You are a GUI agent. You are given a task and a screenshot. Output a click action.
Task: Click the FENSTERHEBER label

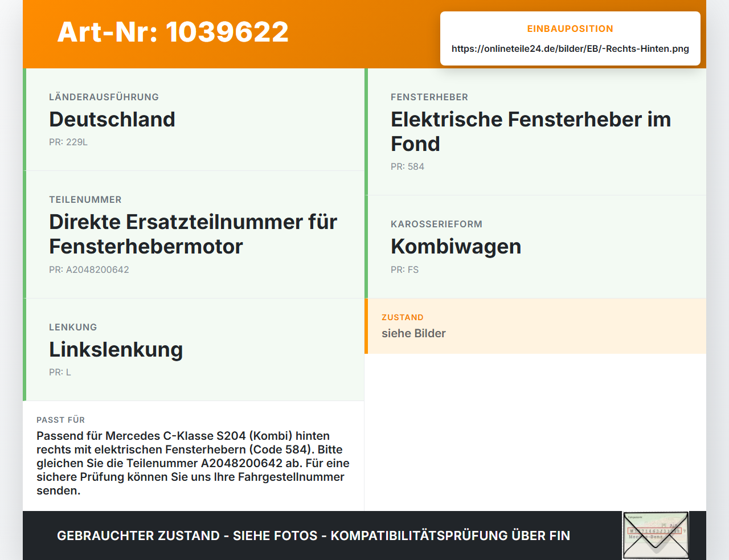pyautogui.click(x=429, y=97)
